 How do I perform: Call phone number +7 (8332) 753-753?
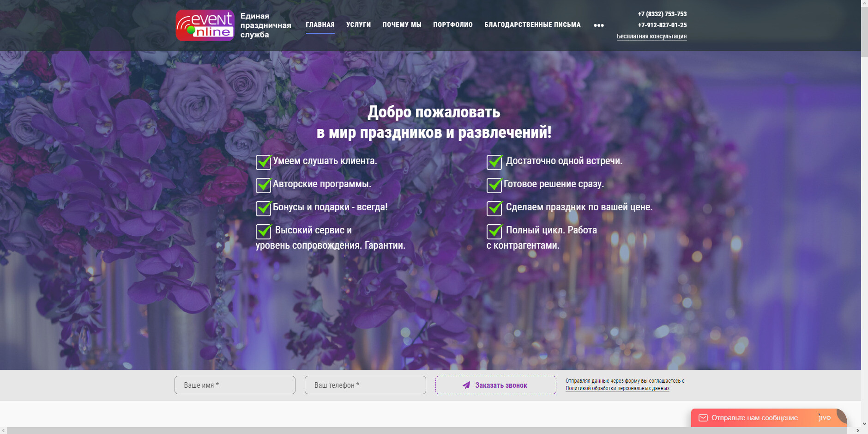point(662,14)
